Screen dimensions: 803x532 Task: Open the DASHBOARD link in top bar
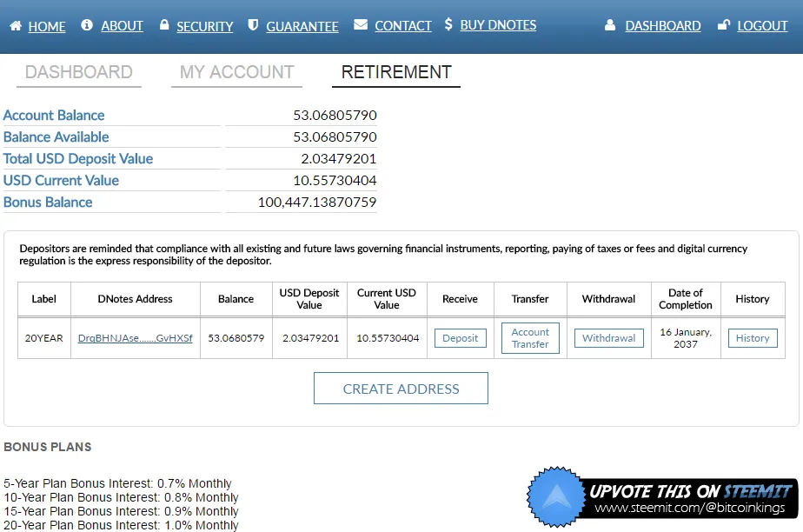(x=663, y=25)
